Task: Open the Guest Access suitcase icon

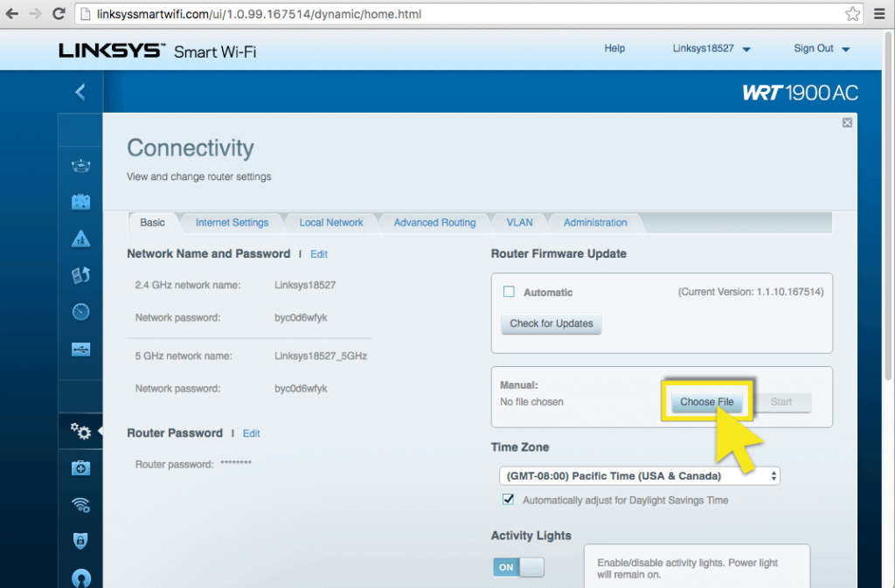Action: click(x=80, y=202)
